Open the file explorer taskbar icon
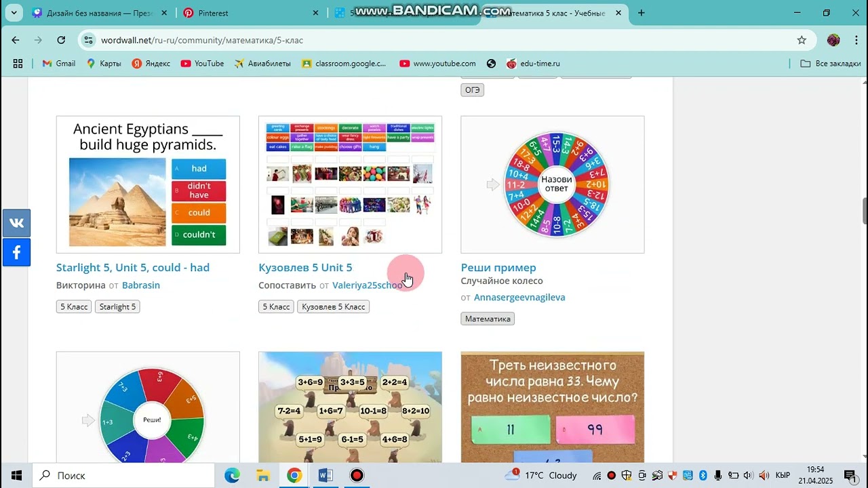This screenshot has height=488, width=868. [263, 475]
